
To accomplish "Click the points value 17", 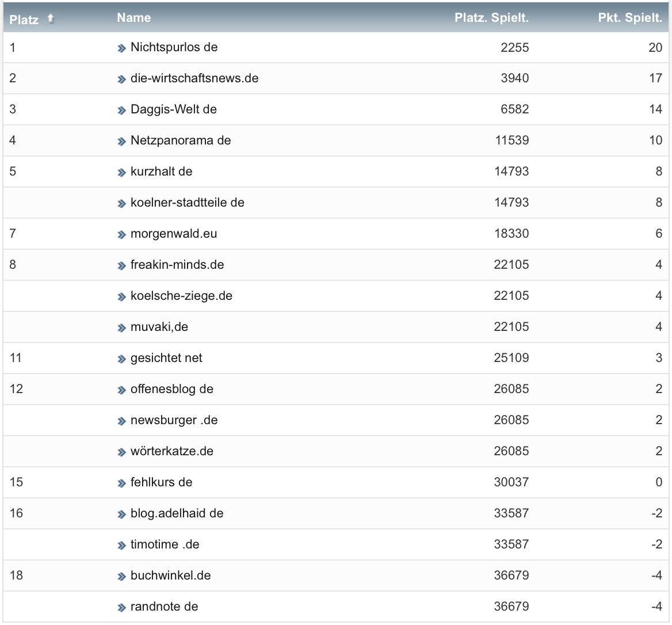I will [x=656, y=78].
